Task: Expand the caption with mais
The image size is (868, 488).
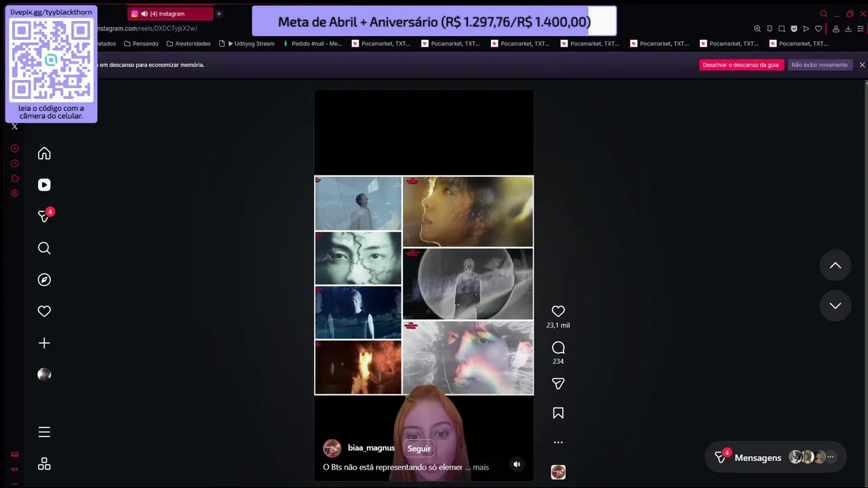Action: point(481,467)
